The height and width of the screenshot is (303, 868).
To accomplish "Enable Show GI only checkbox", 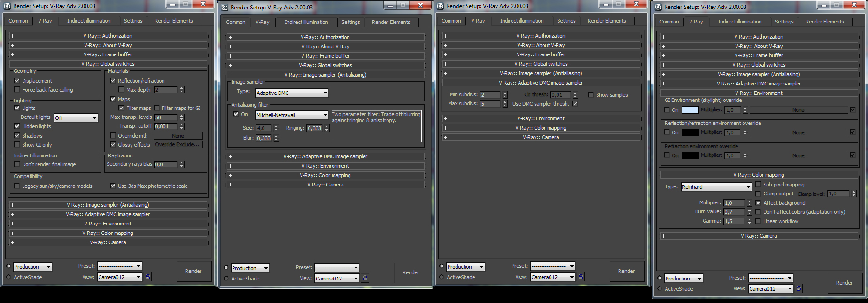I will (17, 145).
